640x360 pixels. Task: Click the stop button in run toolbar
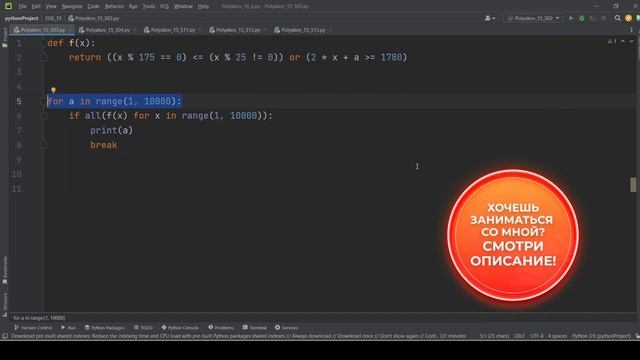pyautogui.click(x=604, y=18)
